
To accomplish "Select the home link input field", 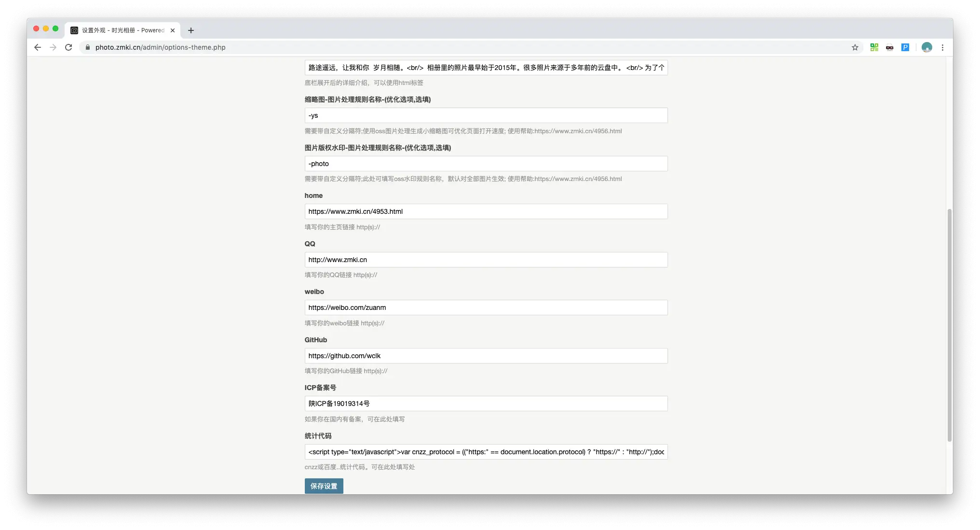I will (x=485, y=211).
